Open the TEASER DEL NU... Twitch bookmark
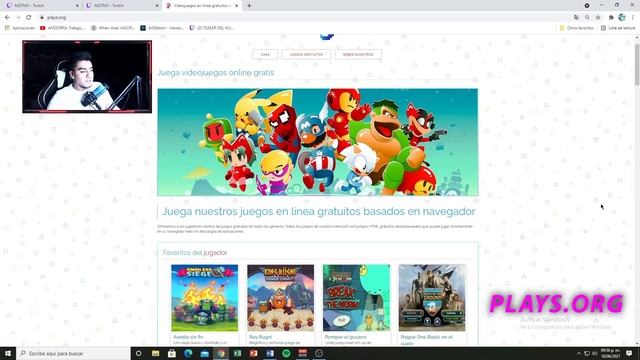This screenshot has height=360, width=640. (x=211, y=28)
